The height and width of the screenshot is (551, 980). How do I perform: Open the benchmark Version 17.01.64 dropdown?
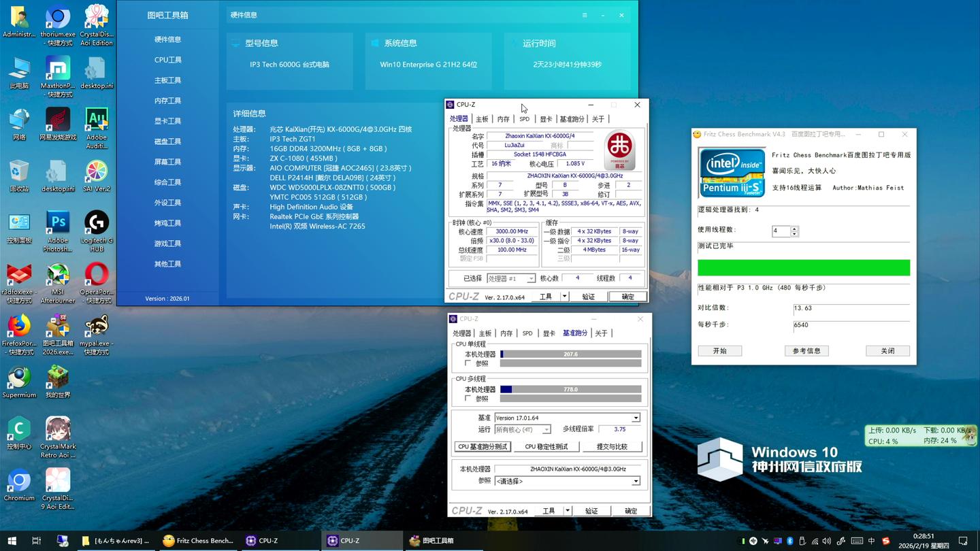tap(567, 418)
